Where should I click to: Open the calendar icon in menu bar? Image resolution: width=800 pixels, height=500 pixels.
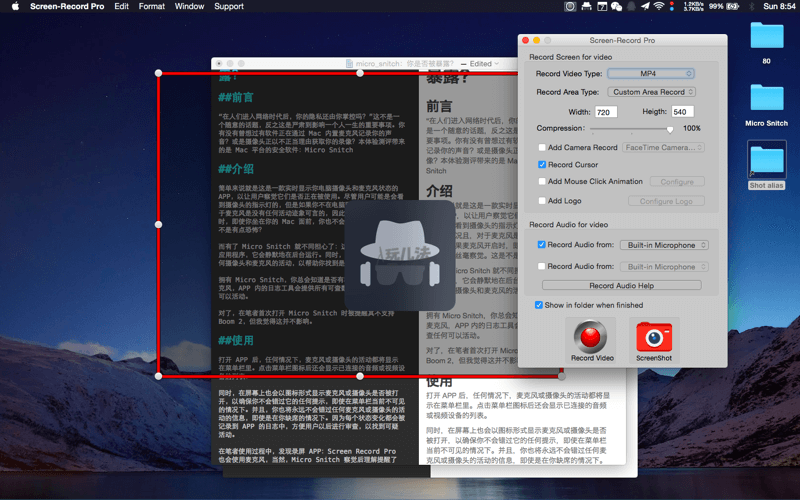(x=602, y=6)
